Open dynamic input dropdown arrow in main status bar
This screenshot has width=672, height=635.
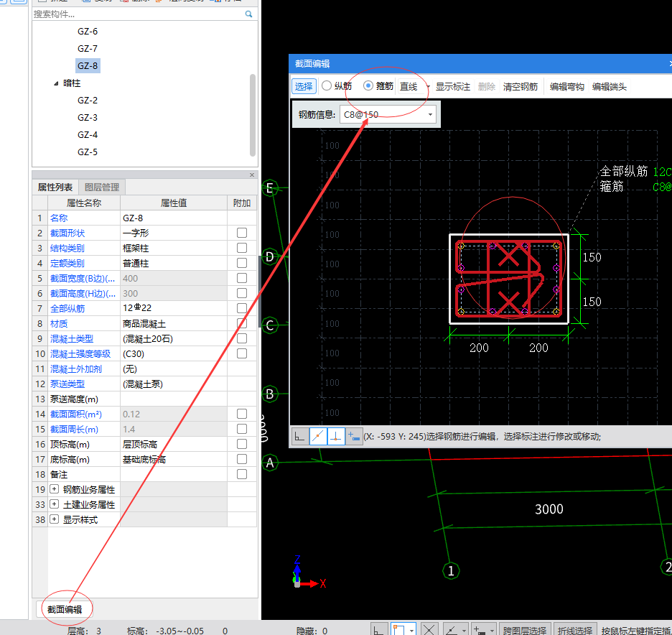pyautogui.click(x=492, y=630)
